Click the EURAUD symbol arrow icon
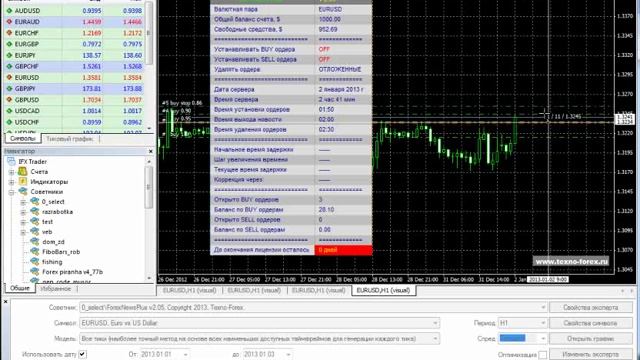Screen dimensions: 640x360 tap(9, 22)
